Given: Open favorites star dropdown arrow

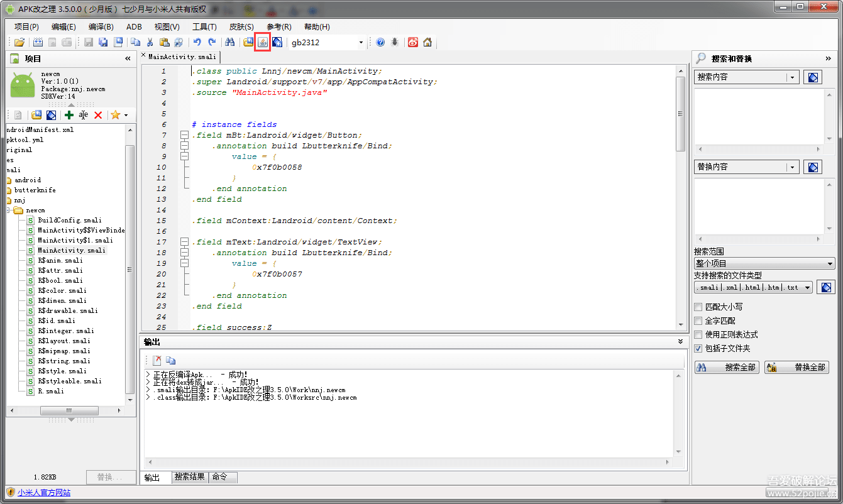Looking at the screenshot, I should pos(126,115).
